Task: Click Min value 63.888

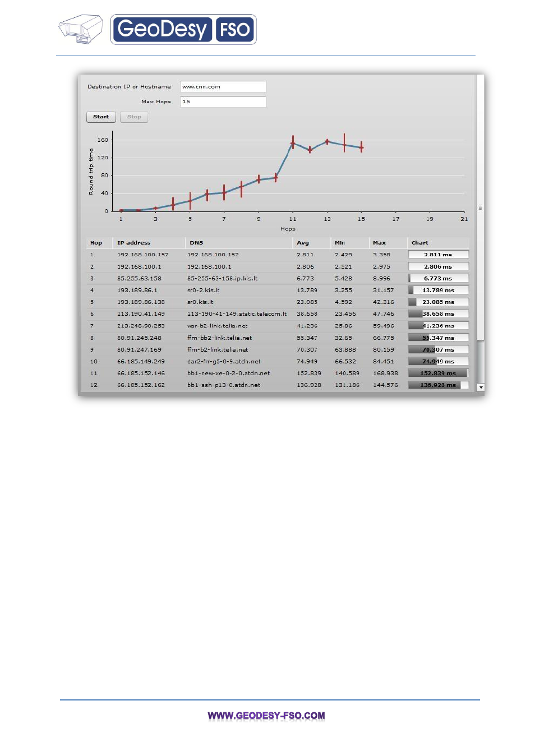Action: point(345,350)
